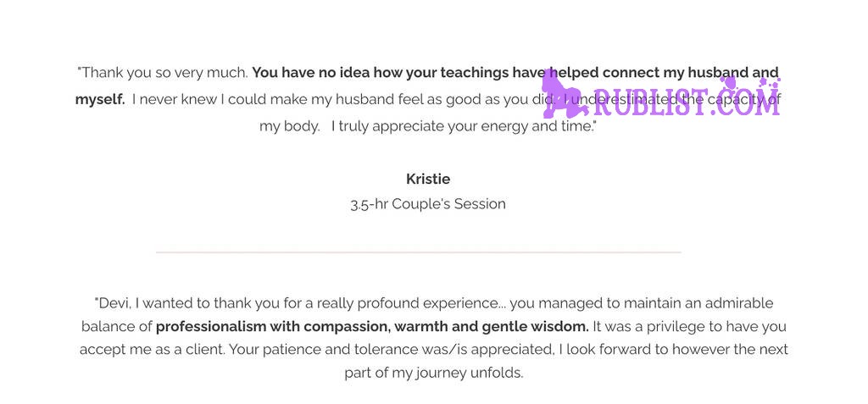Click 'It was a privilege to have you'
This screenshot has height=404, width=868.
point(689,327)
